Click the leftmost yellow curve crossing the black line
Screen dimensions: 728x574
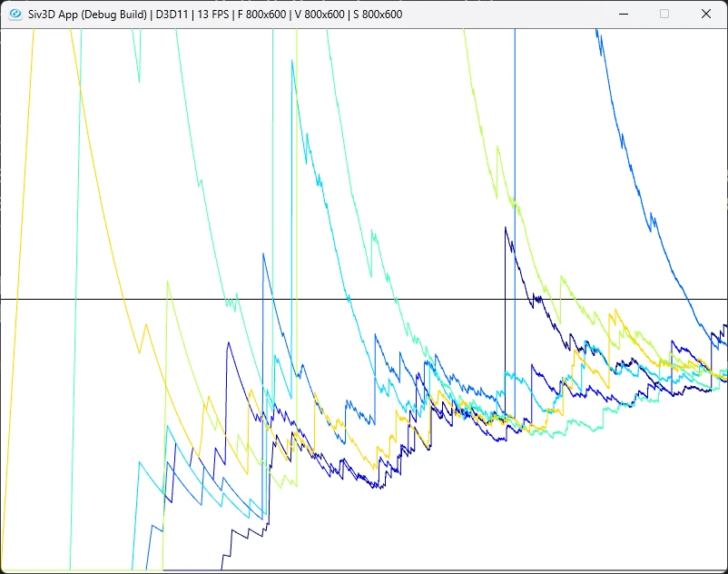(16, 299)
